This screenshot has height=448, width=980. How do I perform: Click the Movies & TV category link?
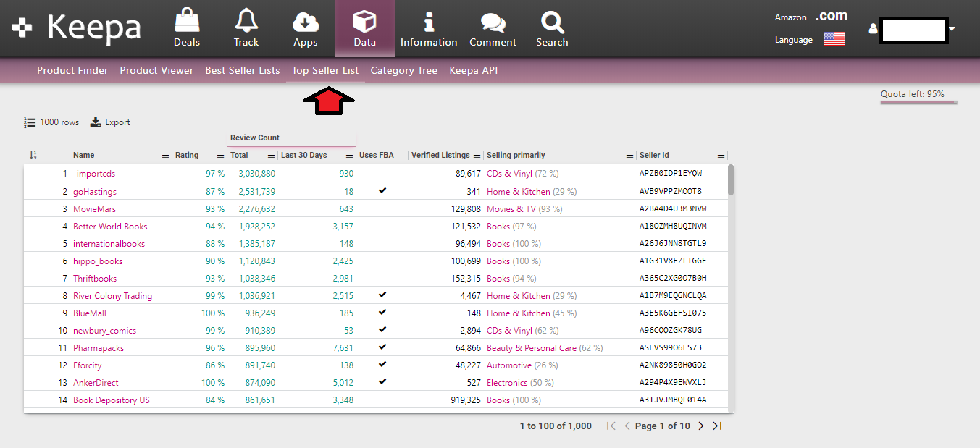coord(511,209)
